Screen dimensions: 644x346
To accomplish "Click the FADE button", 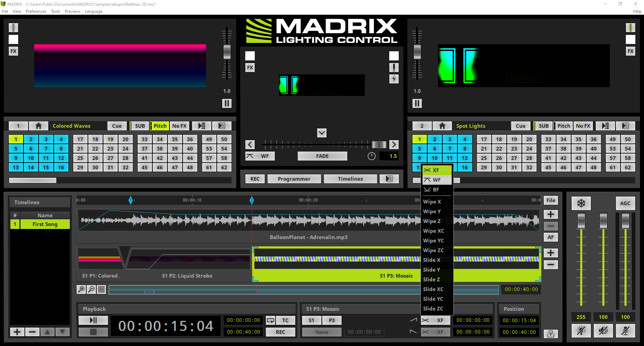I will point(322,156).
